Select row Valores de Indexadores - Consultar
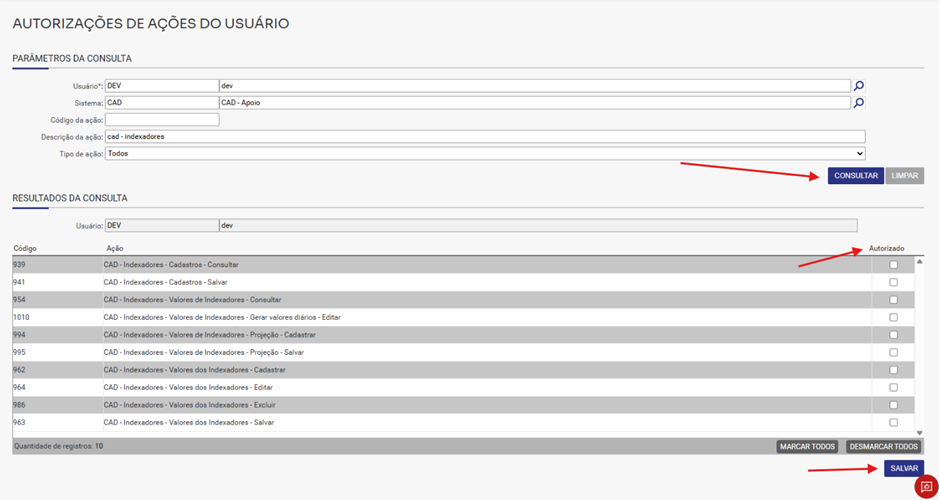 point(192,299)
